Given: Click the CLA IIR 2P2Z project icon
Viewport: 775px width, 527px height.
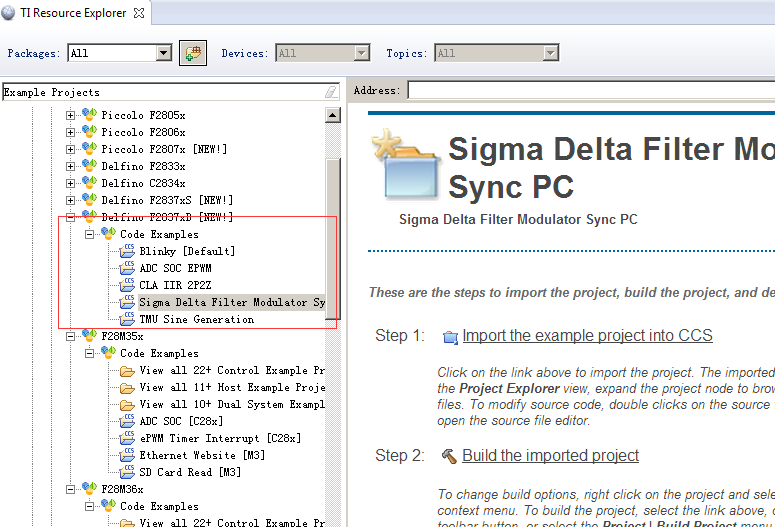Looking at the screenshot, I should tap(128, 284).
